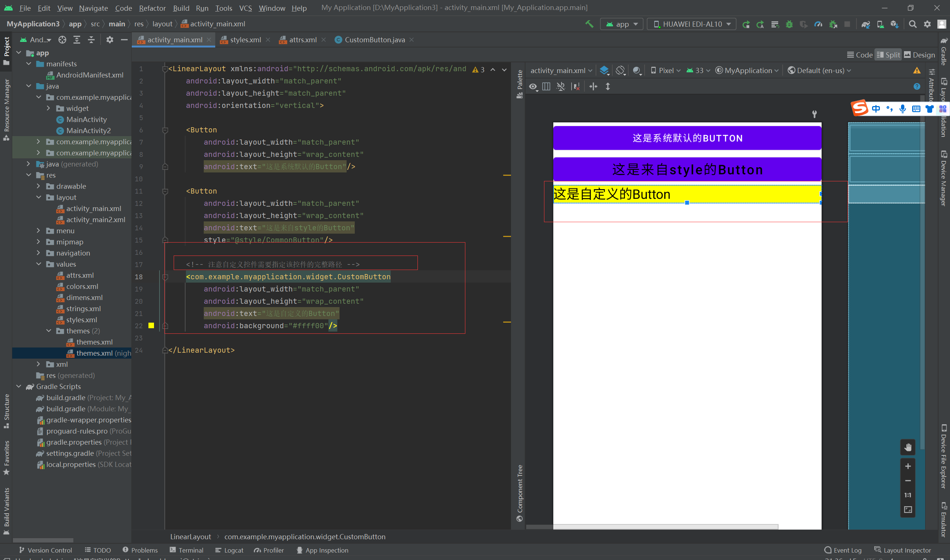Toggle the Palette side panel

pos(520,84)
